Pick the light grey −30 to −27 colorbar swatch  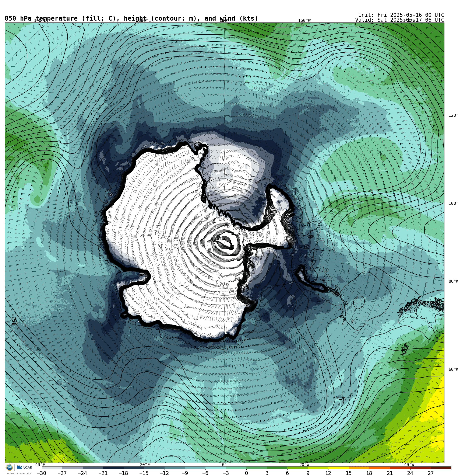click(x=52, y=468)
